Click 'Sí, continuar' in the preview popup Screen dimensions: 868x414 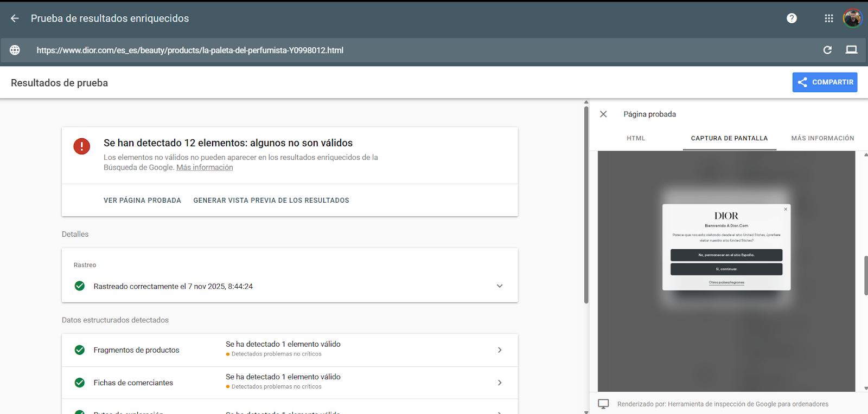coord(726,269)
